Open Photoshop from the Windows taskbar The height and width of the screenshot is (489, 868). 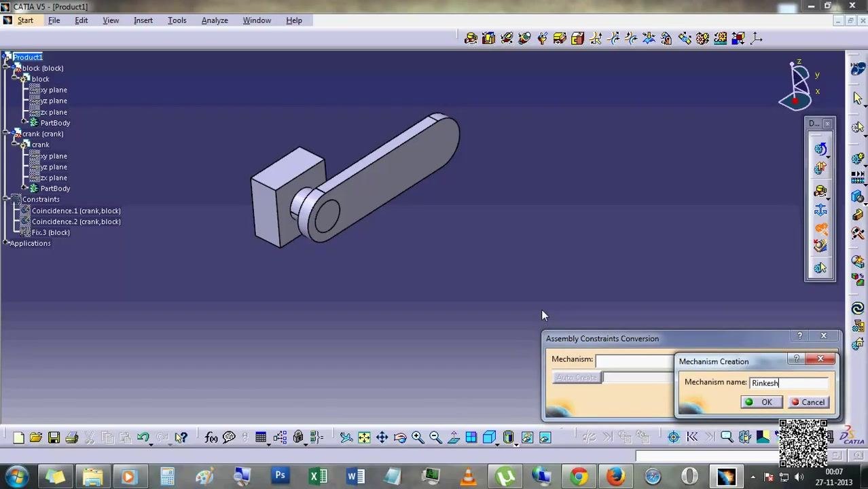[280, 476]
